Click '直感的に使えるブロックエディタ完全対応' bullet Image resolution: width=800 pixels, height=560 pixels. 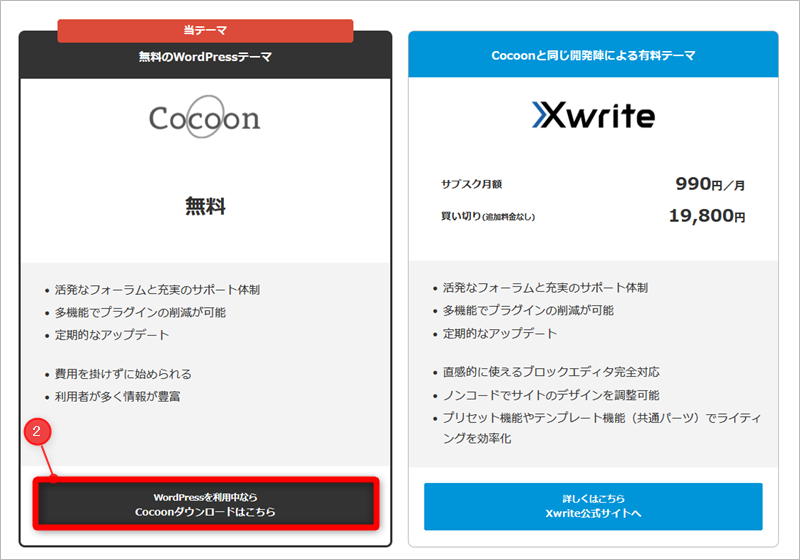point(551,372)
